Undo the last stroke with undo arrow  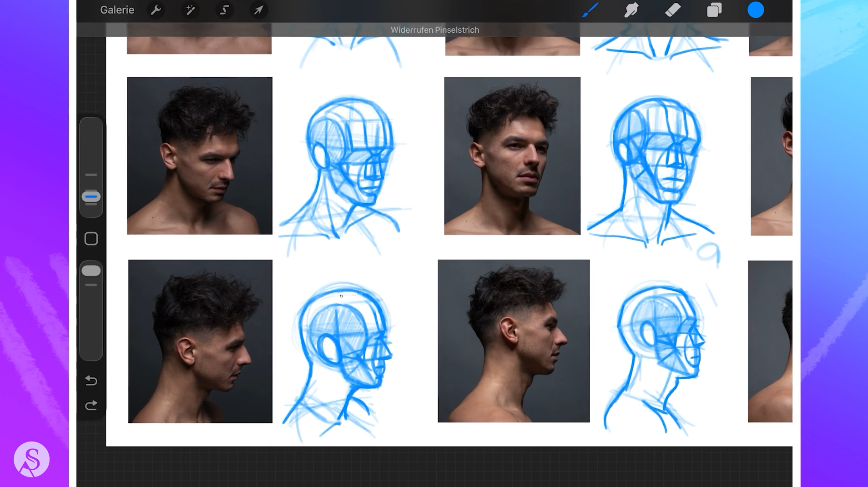tap(91, 380)
